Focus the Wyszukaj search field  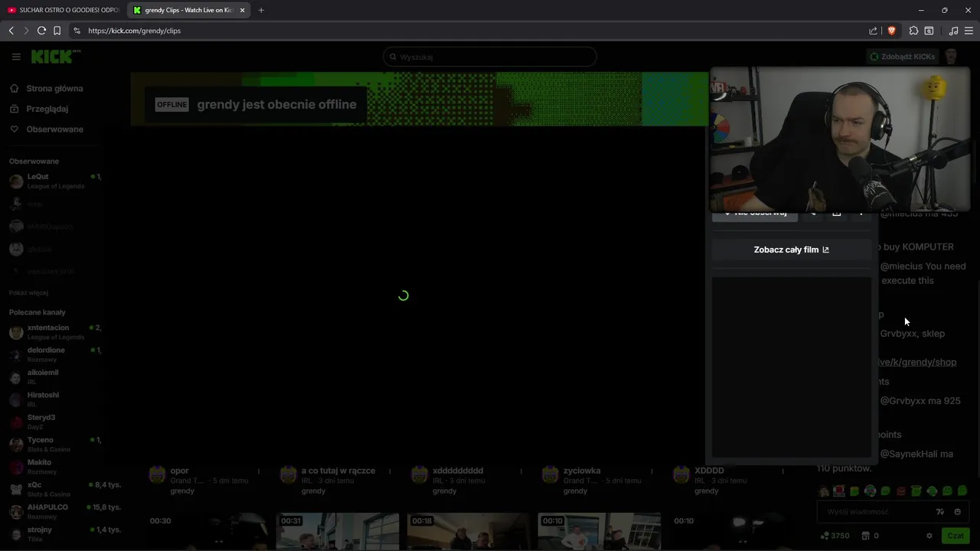490,57
